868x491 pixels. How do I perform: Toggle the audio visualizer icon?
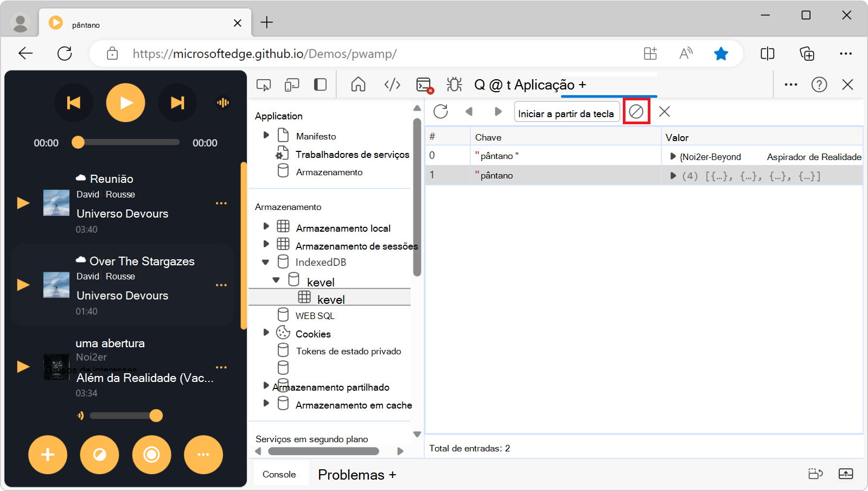(x=223, y=103)
